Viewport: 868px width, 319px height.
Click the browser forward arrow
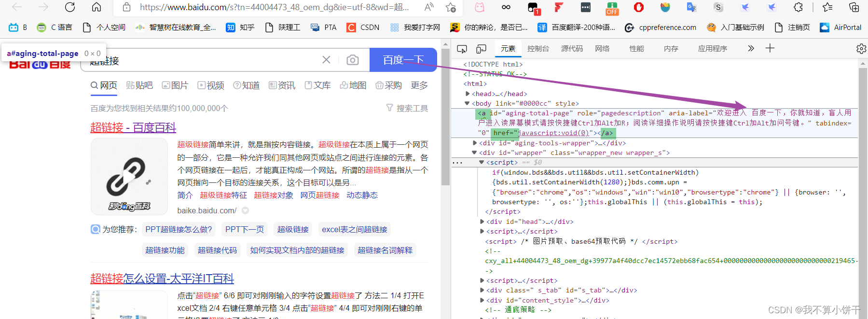pos(43,7)
